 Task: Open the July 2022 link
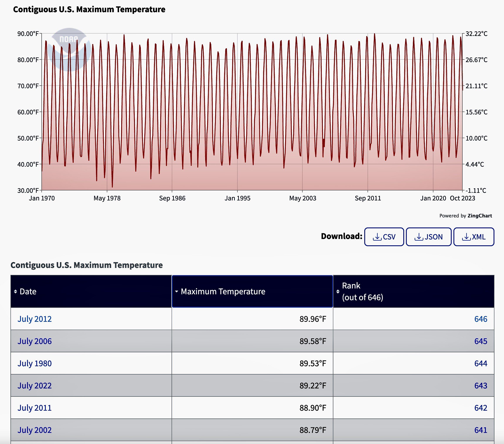[x=34, y=385]
